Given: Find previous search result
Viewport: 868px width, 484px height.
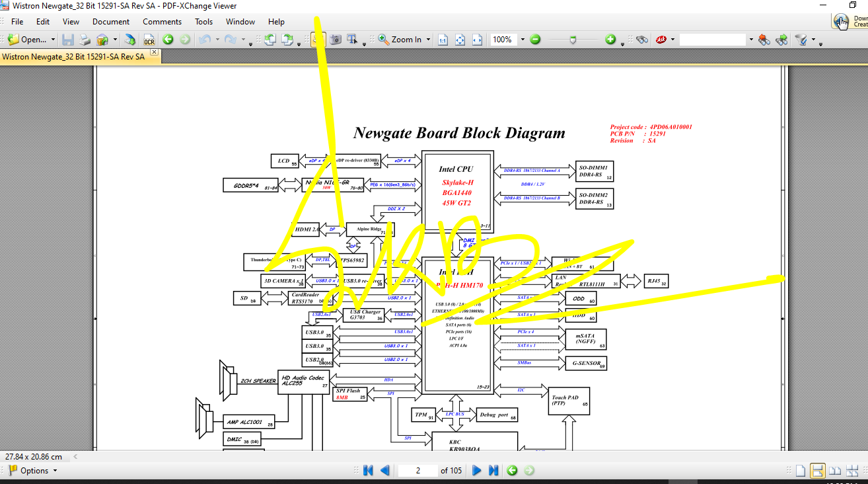Looking at the screenshot, I should 764,40.
